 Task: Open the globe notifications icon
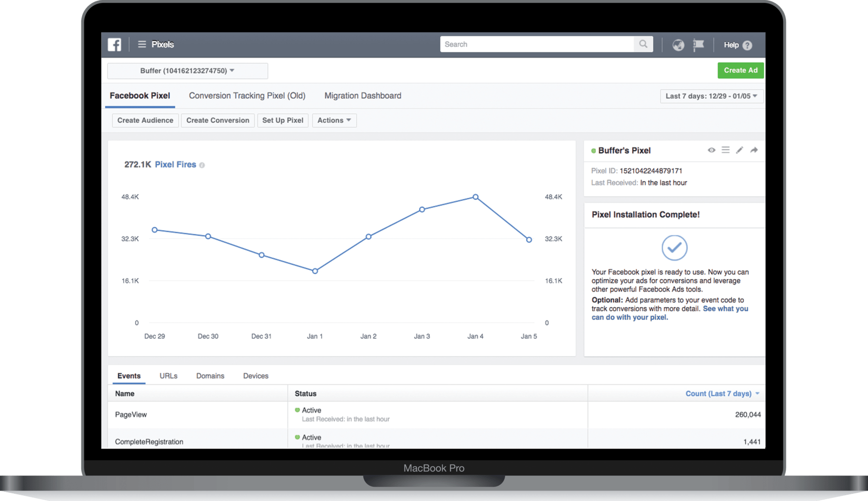coord(678,45)
